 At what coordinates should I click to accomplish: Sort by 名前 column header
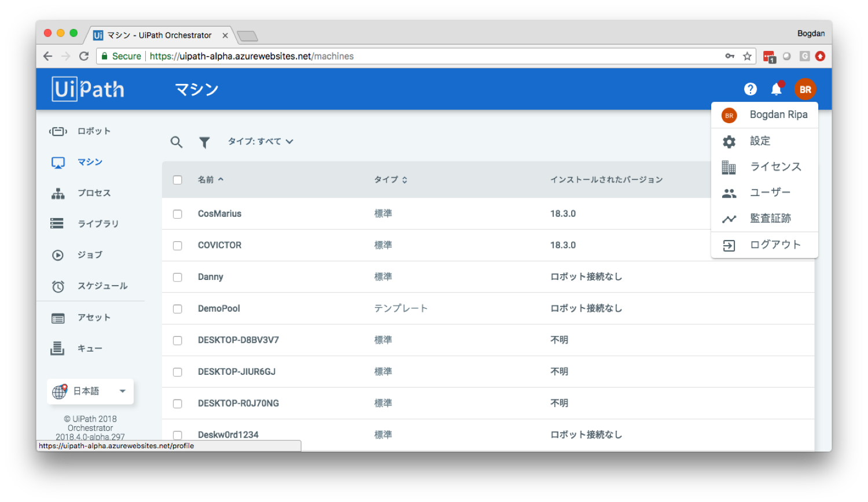[x=211, y=180]
